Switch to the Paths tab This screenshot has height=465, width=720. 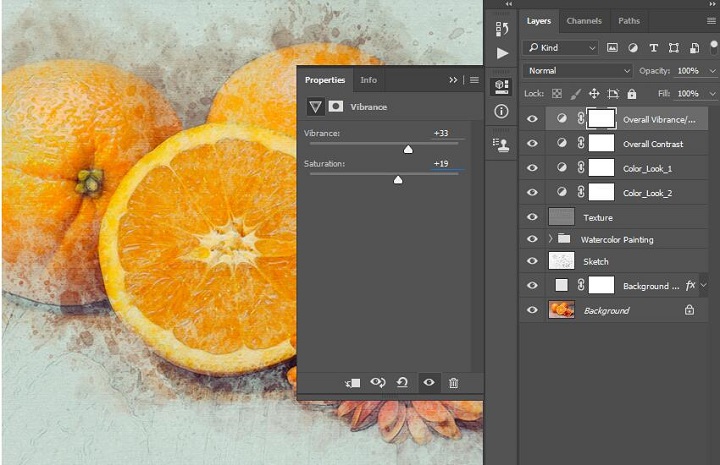point(629,21)
